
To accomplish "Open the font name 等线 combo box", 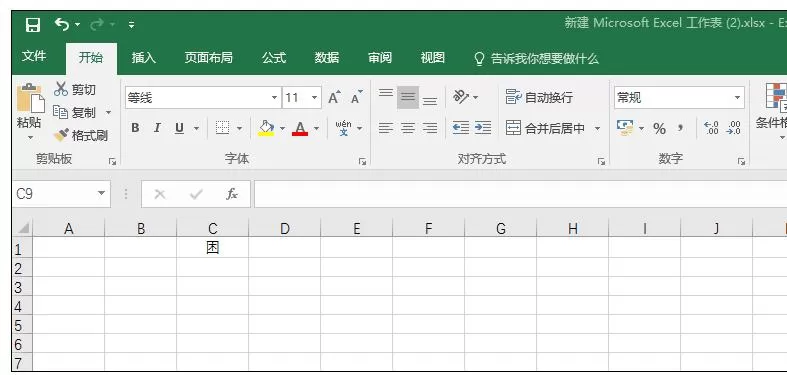I will [x=203, y=97].
